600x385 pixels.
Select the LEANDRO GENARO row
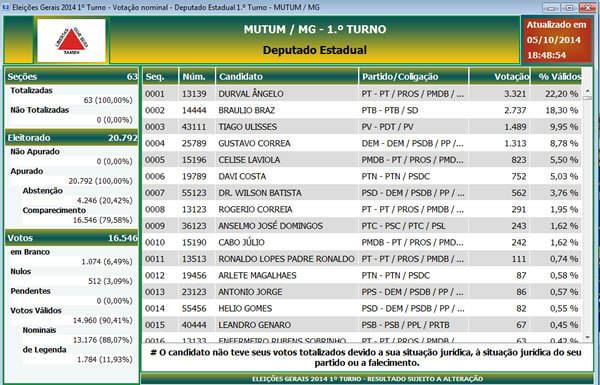pos(362,325)
